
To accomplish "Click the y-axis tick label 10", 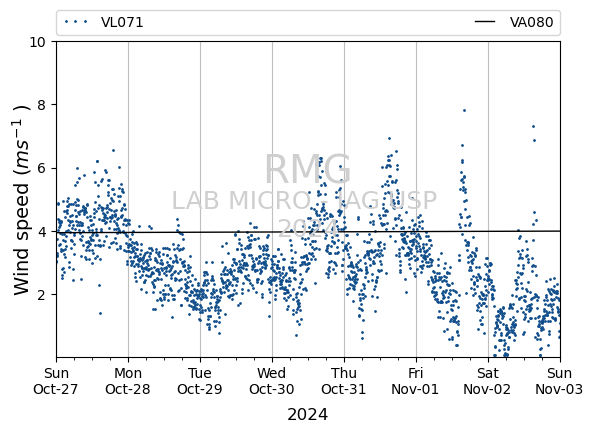I will (x=38, y=42).
